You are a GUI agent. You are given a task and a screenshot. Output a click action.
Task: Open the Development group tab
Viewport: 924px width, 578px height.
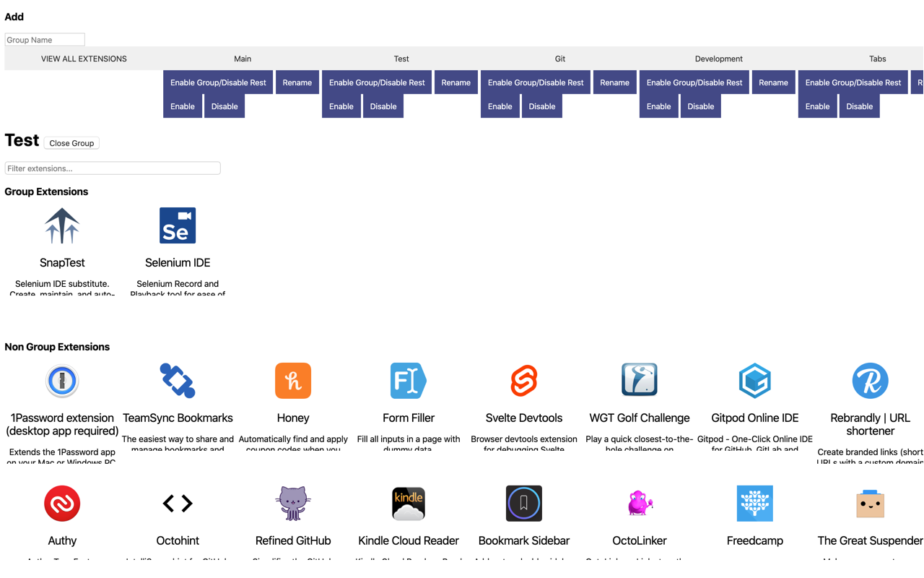tap(719, 59)
